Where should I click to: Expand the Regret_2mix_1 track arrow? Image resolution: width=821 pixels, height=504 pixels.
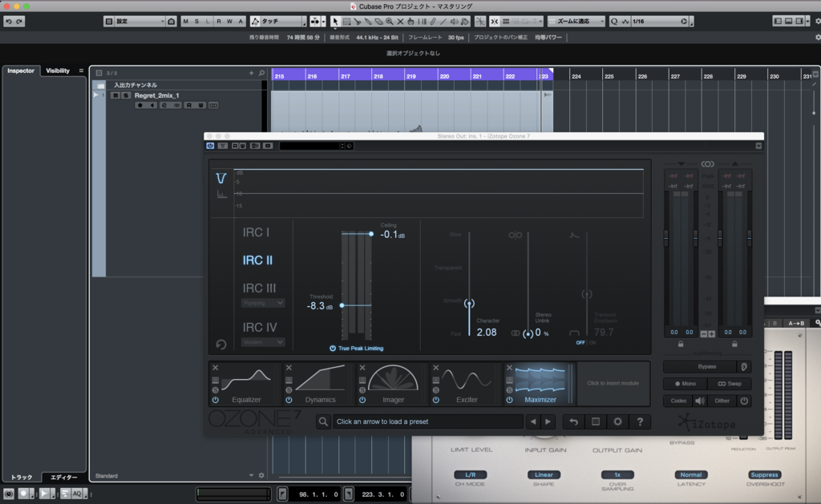coord(96,95)
